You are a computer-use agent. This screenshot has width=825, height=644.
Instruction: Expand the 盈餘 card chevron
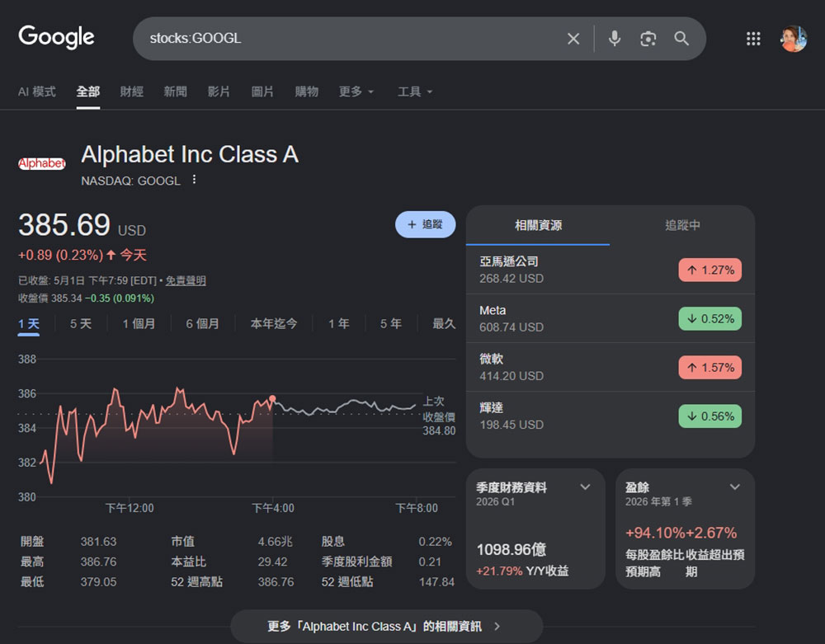pos(735,487)
